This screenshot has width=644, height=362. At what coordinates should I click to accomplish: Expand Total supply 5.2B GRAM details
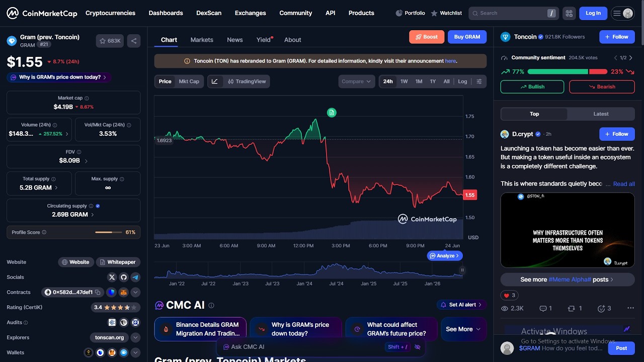tap(56, 188)
